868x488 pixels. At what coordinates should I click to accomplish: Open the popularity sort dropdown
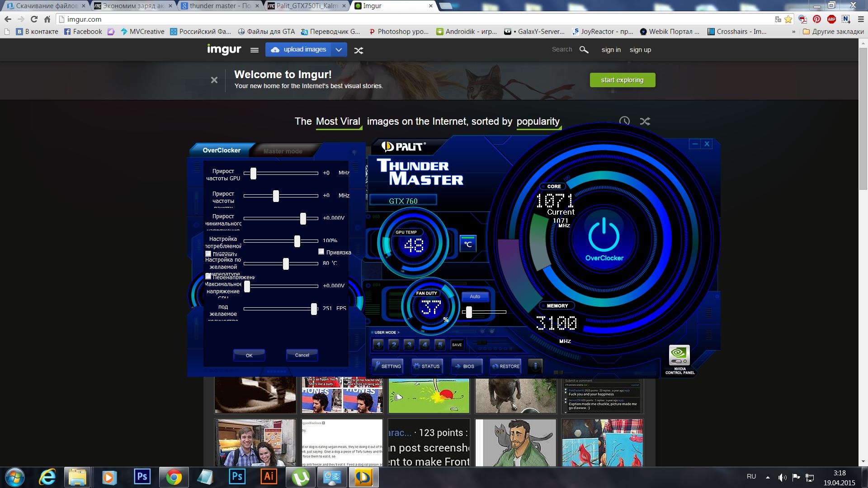[x=538, y=122]
